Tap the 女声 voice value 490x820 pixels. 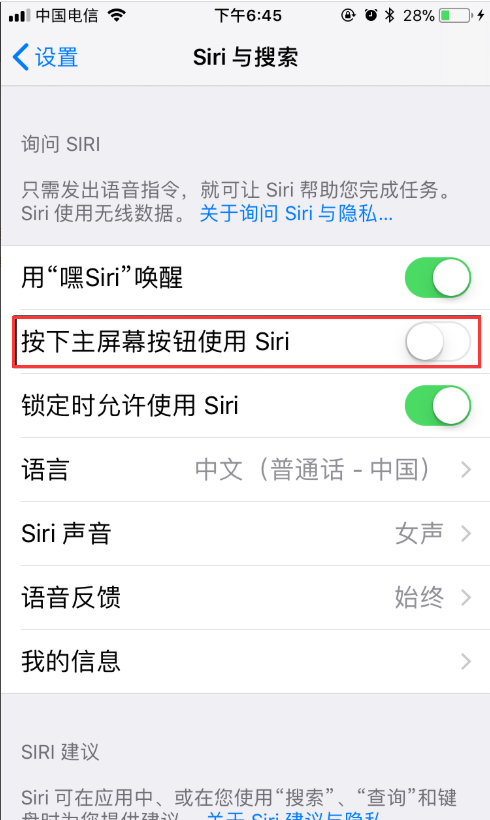point(419,533)
